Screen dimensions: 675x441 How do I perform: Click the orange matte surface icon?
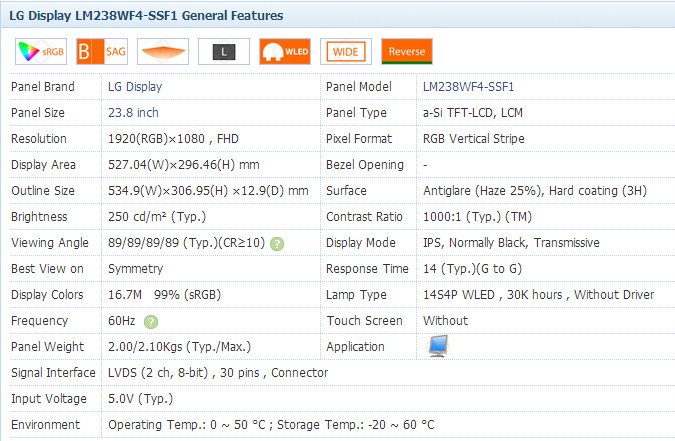(x=163, y=51)
